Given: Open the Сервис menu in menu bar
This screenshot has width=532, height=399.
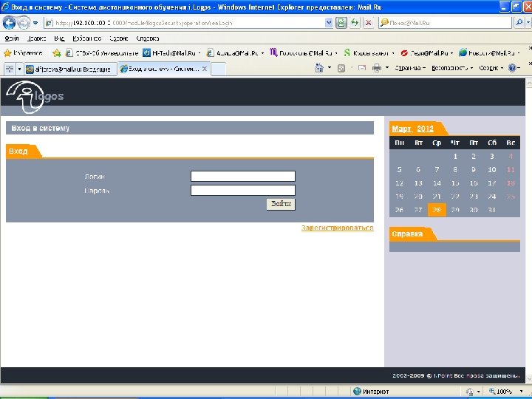Looking at the screenshot, I should tap(119, 38).
